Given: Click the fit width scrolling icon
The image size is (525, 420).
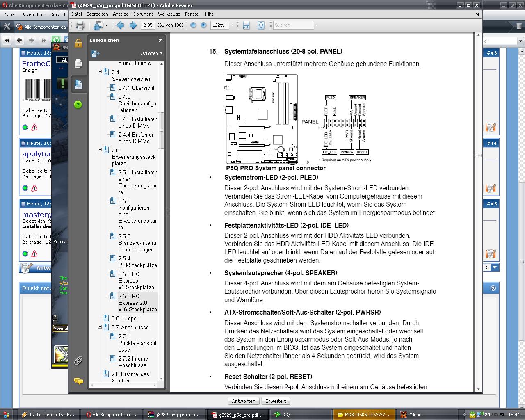Looking at the screenshot, I should pyautogui.click(x=246, y=25).
